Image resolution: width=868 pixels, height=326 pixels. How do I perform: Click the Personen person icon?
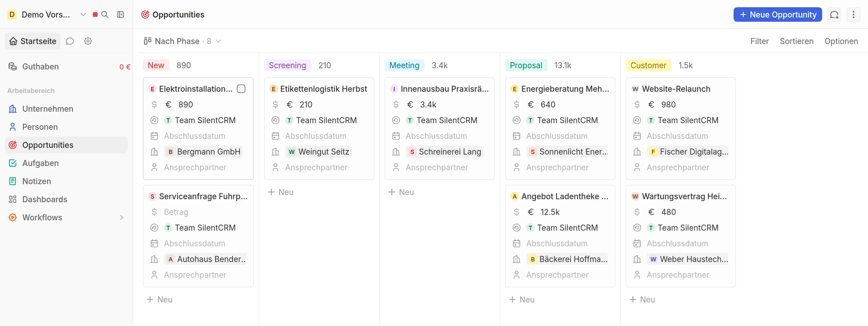(12, 127)
